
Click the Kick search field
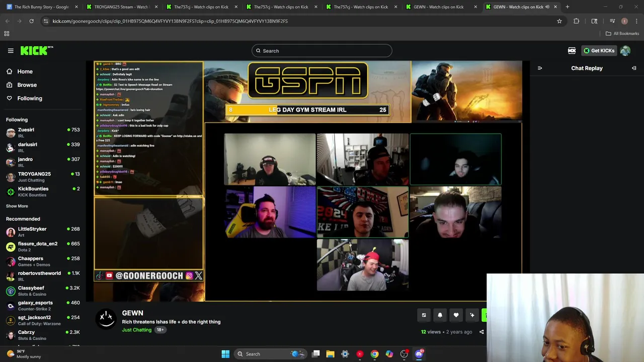(322, 51)
